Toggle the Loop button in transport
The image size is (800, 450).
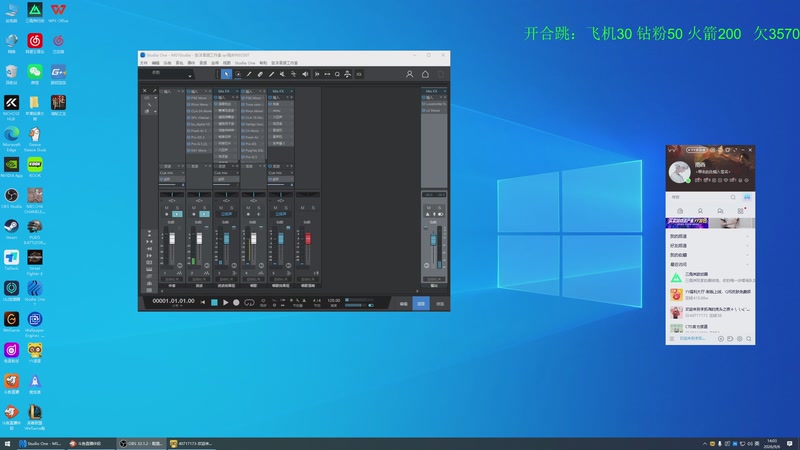pos(249,303)
